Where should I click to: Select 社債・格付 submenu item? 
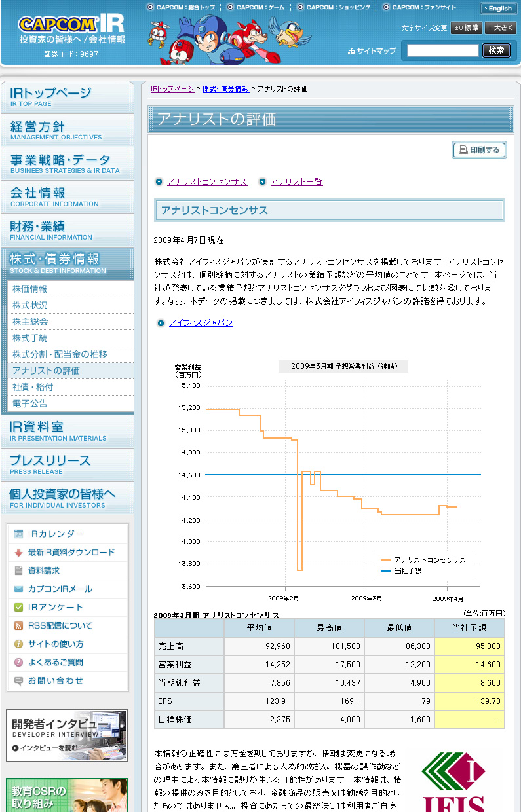click(71, 387)
